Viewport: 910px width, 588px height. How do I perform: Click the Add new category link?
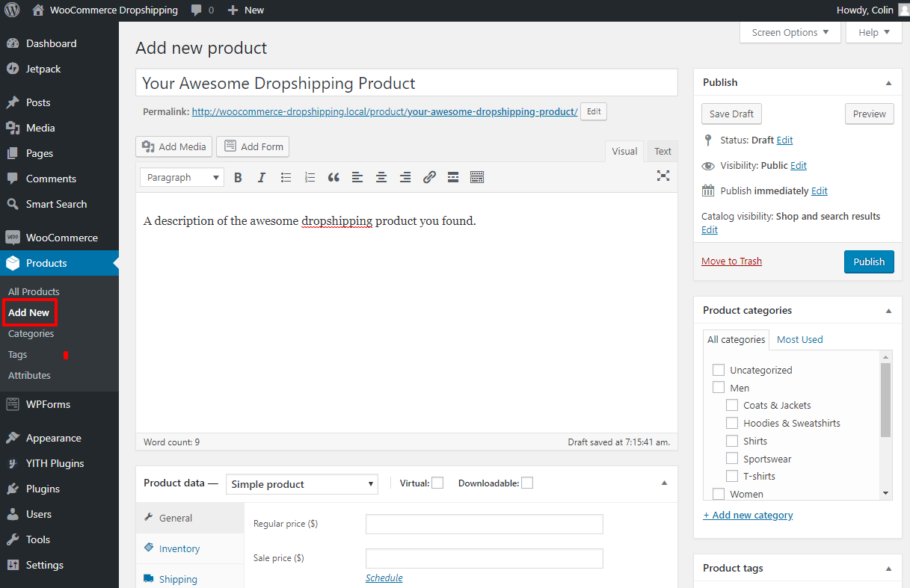pos(748,516)
